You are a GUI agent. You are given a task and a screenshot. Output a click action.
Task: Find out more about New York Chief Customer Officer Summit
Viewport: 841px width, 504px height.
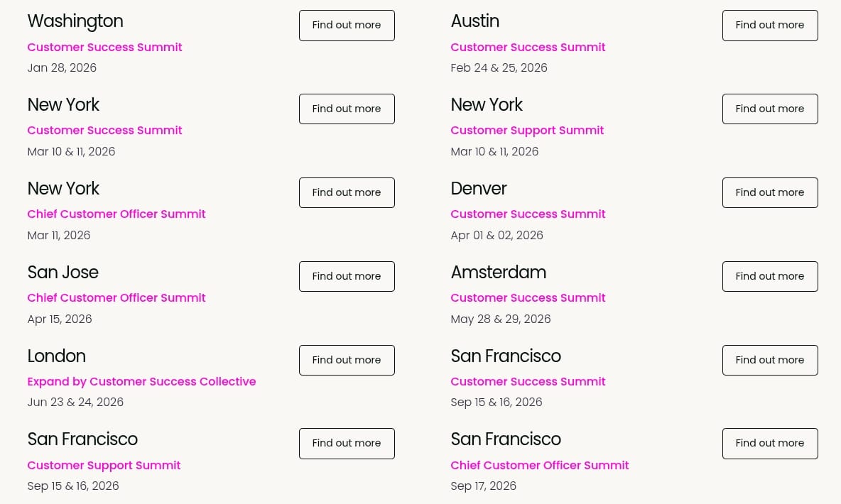point(347,193)
